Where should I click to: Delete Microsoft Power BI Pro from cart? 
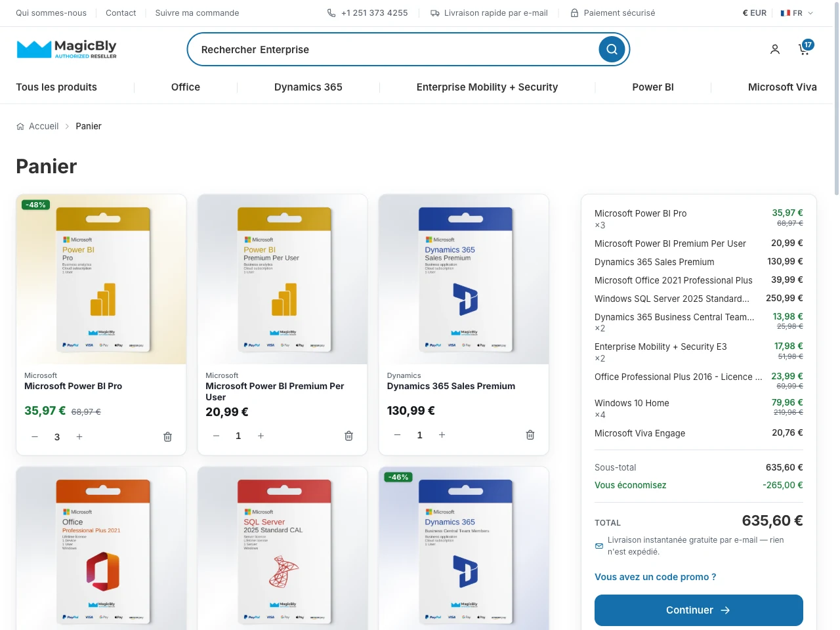tap(167, 436)
